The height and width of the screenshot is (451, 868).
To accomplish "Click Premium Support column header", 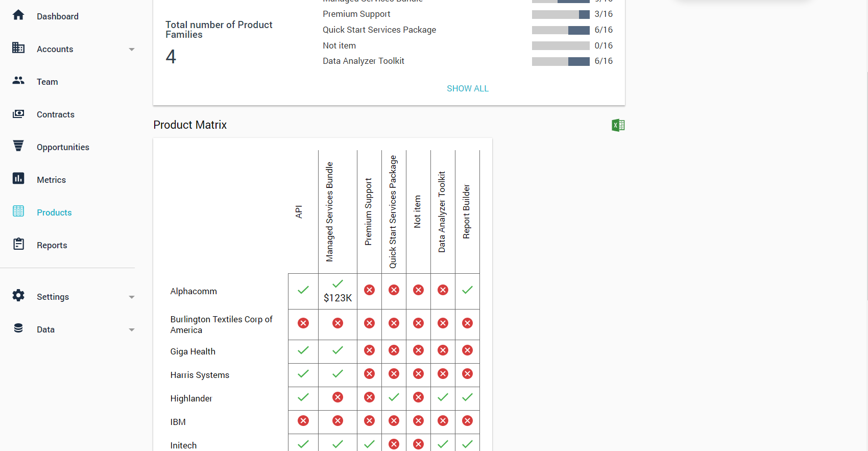I will point(368,211).
